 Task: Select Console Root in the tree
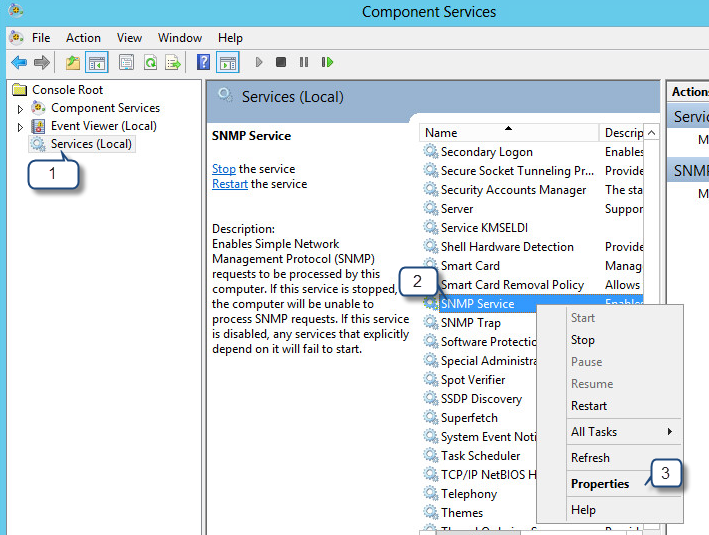pos(67,90)
